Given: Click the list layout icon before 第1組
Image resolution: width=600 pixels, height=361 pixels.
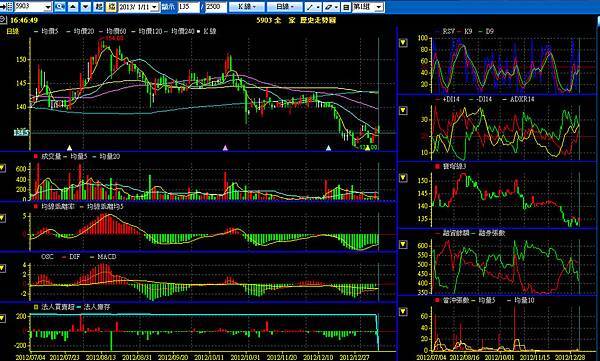Looking at the screenshot, I should coord(346,7).
